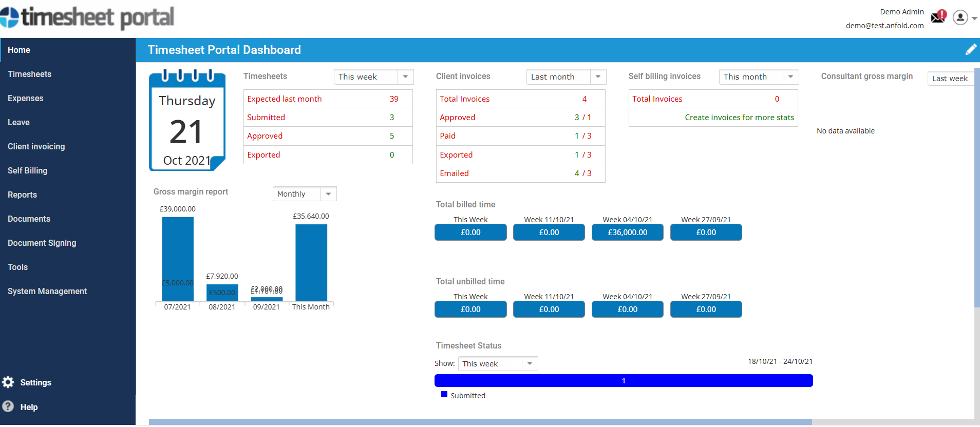Click billed time Week 27/09/21 button
This screenshot has height=427, width=980.
tap(706, 232)
